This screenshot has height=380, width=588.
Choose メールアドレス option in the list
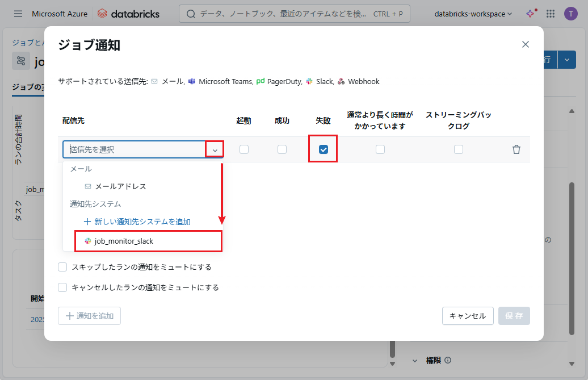tap(120, 186)
